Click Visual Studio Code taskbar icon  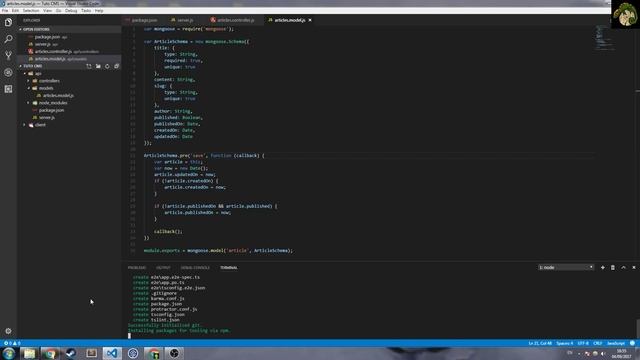(x=112, y=353)
